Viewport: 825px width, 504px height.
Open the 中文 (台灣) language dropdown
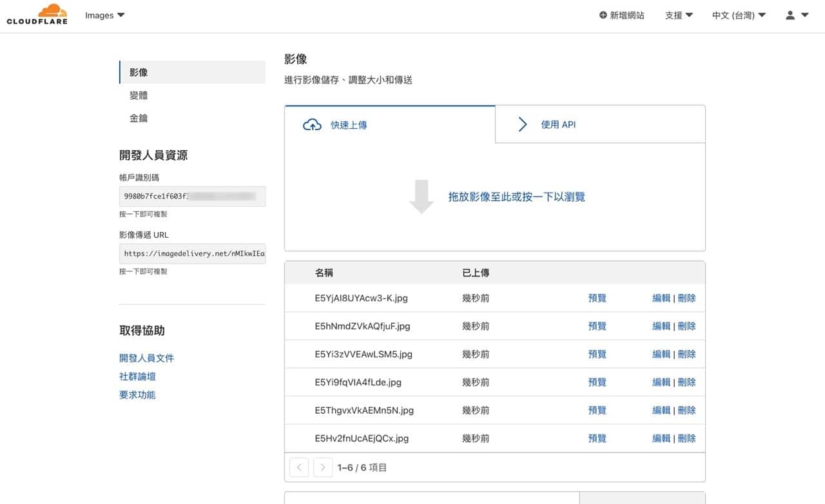pos(739,15)
